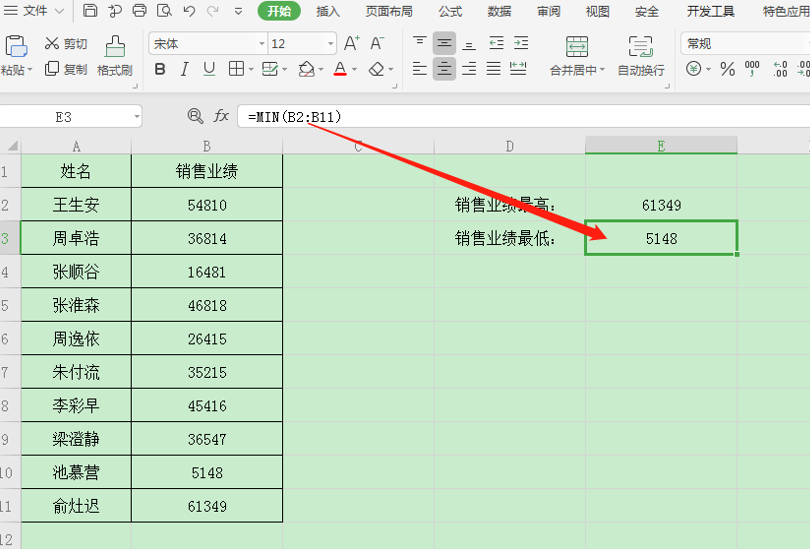Apply cell borders icon
Image resolution: width=810 pixels, height=549 pixels.
236,69
